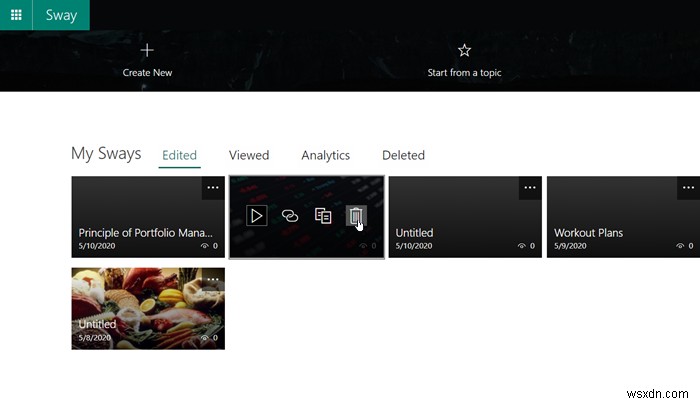
Task: Click the My Sways heading
Action: click(106, 154)
